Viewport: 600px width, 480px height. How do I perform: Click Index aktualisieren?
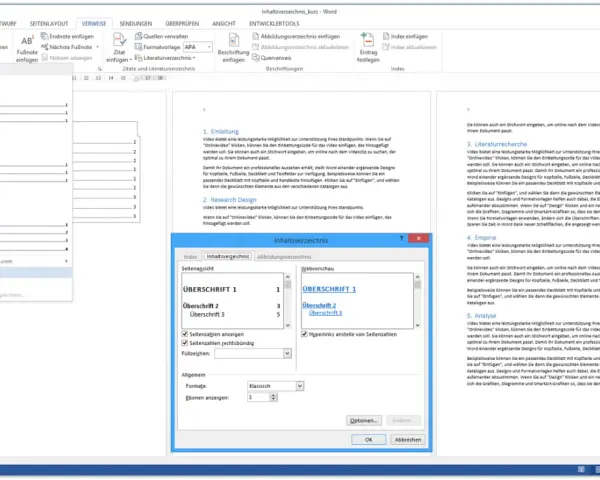point(409,47)
